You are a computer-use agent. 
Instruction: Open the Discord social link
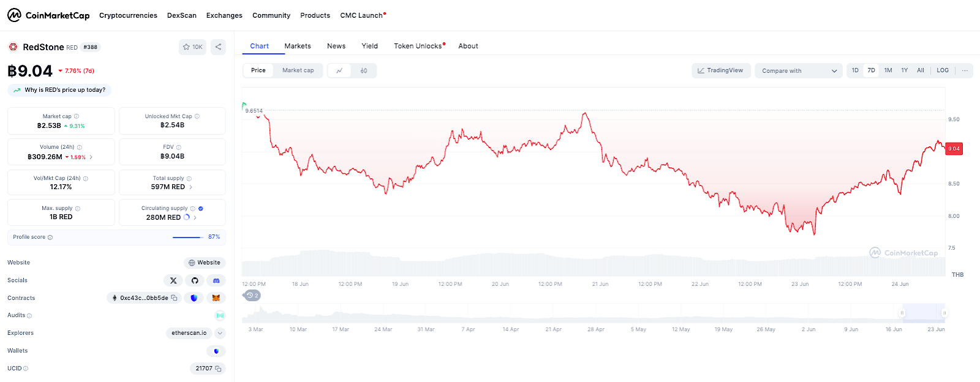coord(216,280)
